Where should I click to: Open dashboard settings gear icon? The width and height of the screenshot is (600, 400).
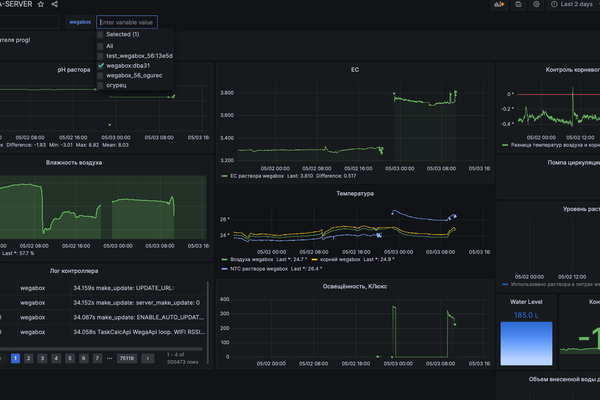(536, 5)
